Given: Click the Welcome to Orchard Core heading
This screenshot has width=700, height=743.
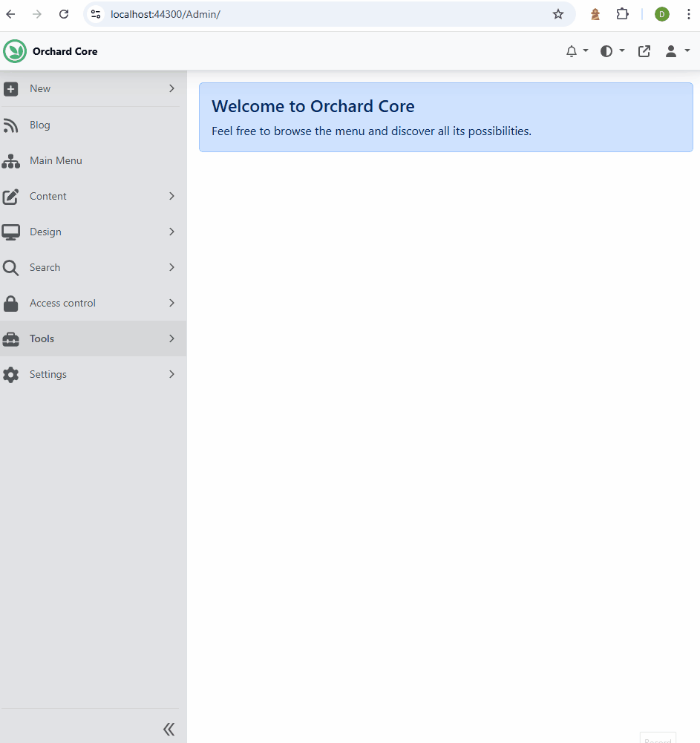Looking at the screenshot, I should tap(313, 106).
